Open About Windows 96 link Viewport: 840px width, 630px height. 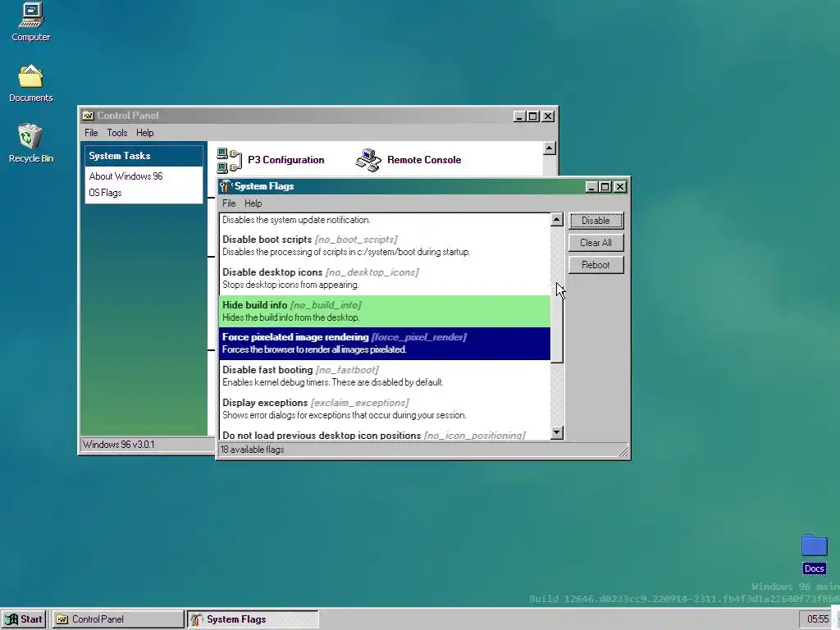point(126,176)
